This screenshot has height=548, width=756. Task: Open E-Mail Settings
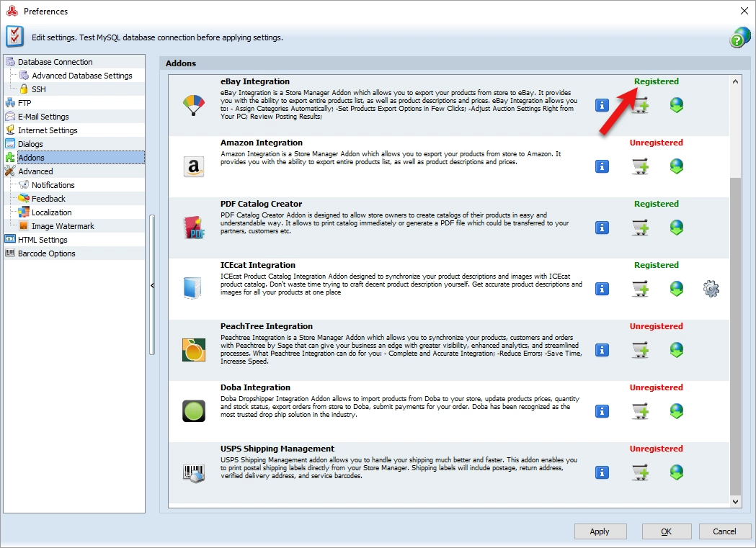[x=43, y=117]
